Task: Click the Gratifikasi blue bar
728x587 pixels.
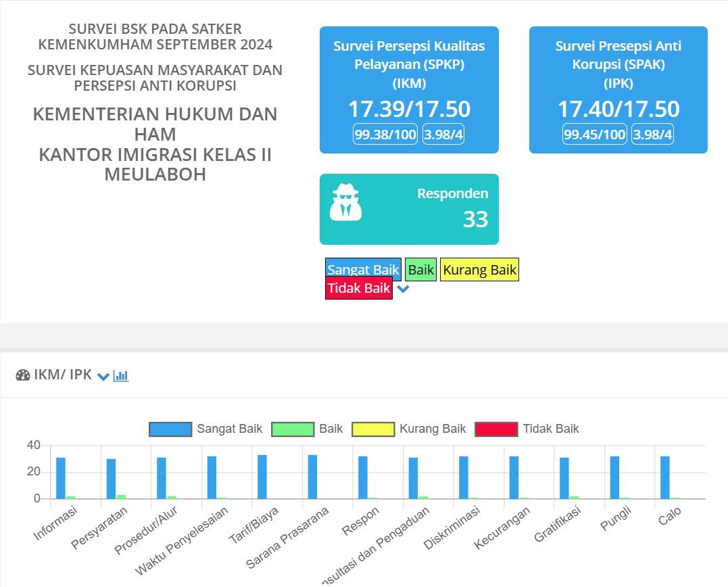Action: 564,478
